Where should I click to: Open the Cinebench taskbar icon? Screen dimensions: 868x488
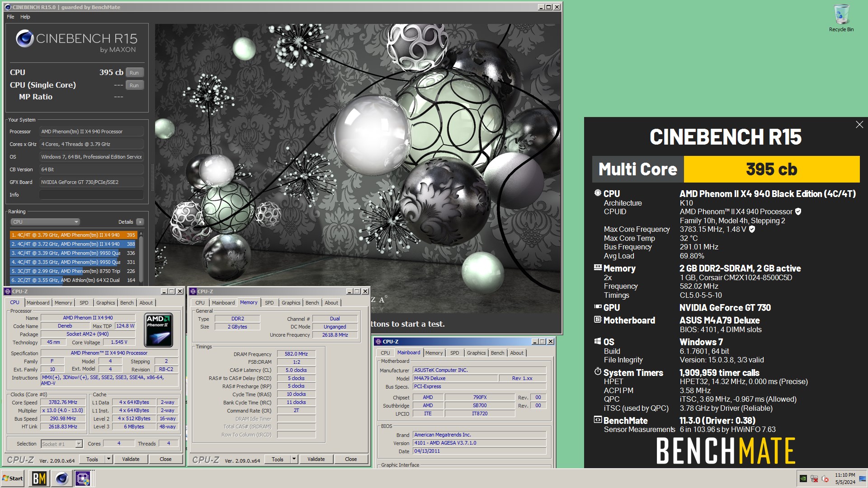pos(61,478)
